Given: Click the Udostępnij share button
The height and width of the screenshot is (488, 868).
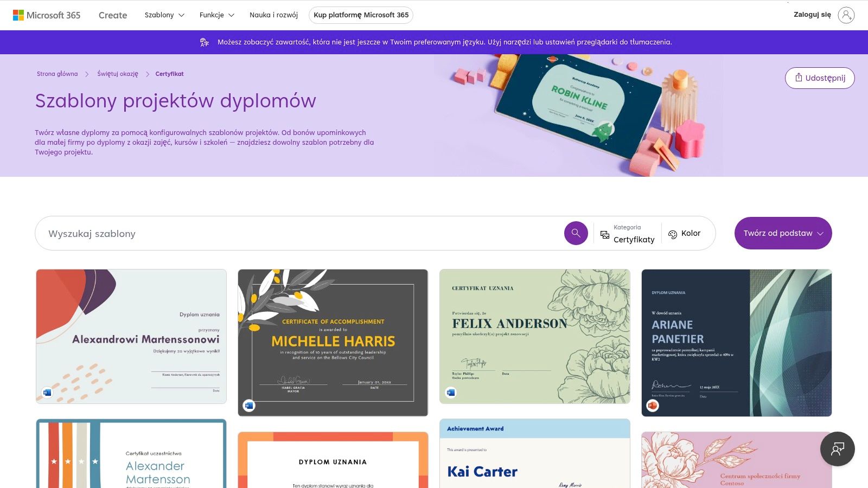Looking at the screenshot, I should [x=820, y=78].
